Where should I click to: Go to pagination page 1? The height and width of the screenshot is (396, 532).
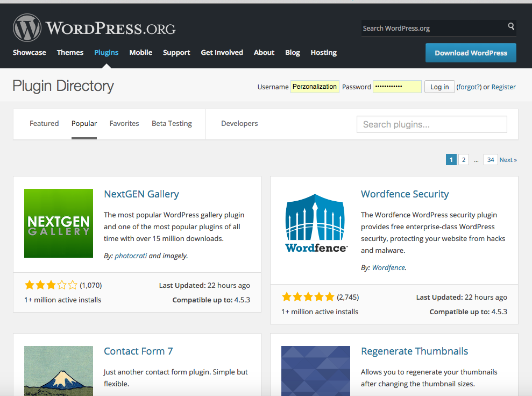tap(451, 160)
